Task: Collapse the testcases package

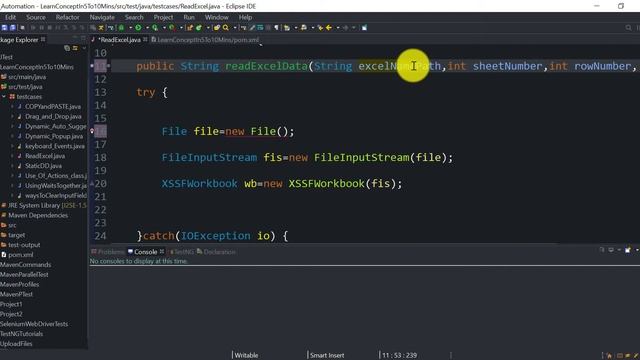Action: [x=4, y=97]
